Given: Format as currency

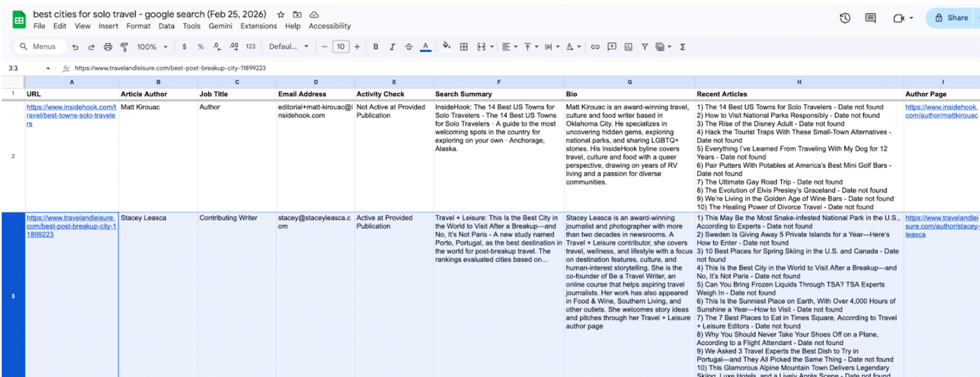Looking at the screenshot, I should pyautogui.click(x=184, y=47).
